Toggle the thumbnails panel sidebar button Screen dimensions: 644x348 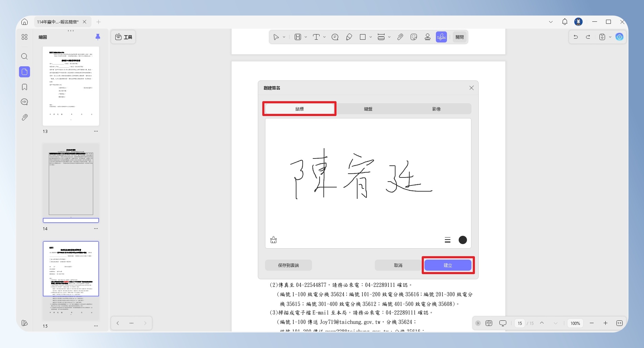25,72
